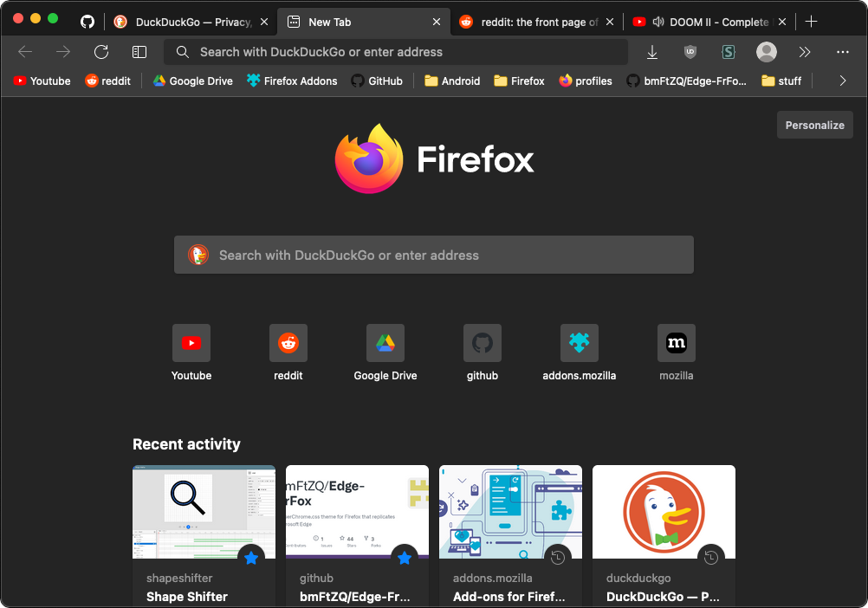Mute the DOOM II tab audio
Viewport: 868px width, 608px height.
click(x=658, y=23)
